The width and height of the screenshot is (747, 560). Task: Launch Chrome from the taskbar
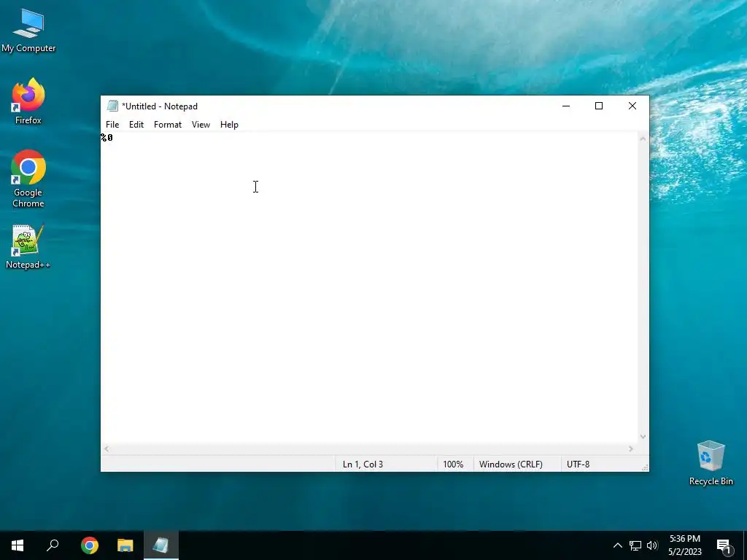(90, 545)
